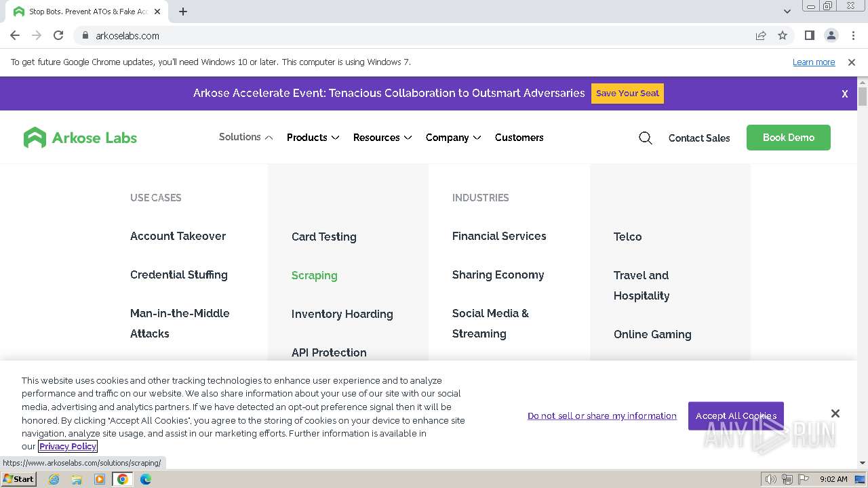The height and width of the screenshot is (488, 868).
Task: Click the Book Demo button
Action: coord(788,138)
